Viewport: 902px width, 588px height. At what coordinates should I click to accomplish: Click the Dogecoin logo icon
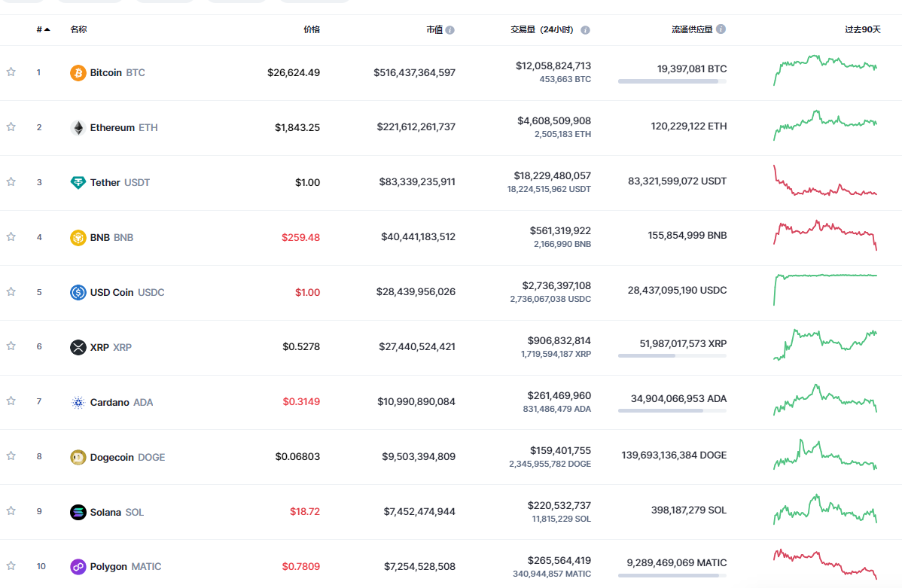78,457
